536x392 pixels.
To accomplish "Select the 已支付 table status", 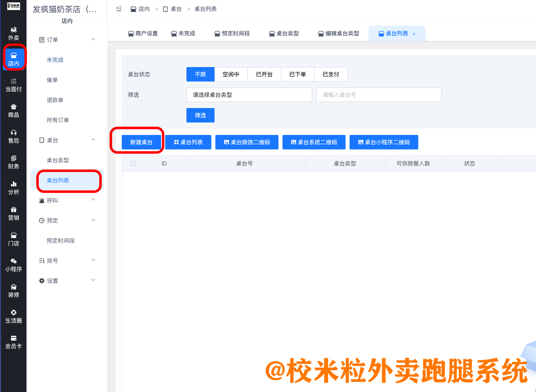I will coord(331,74).
